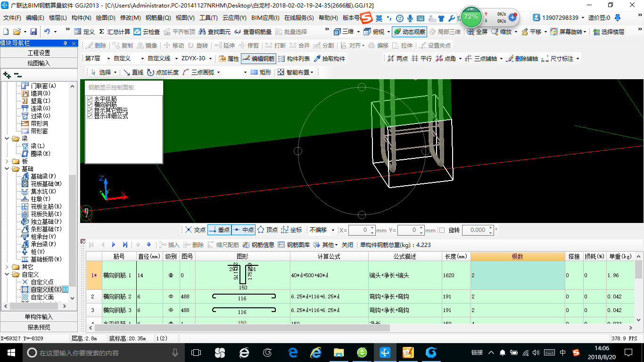Click 屏幕旋转 screen rotate tool
644x362 pixels.
(x=567, y=32)
